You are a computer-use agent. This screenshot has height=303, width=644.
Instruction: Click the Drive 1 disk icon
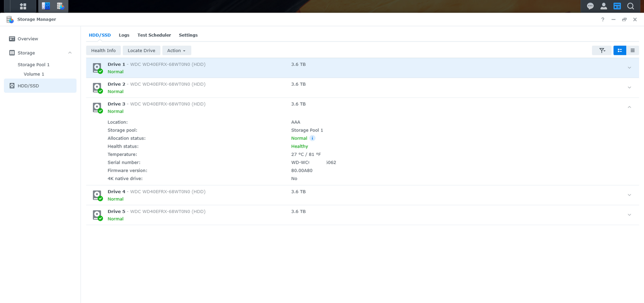pyautogui.click(x=97, y=68)
